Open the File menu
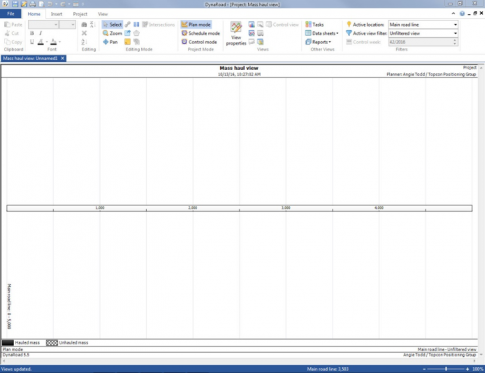The height and width of the screenshot is (373, 485). click(11, 14)
